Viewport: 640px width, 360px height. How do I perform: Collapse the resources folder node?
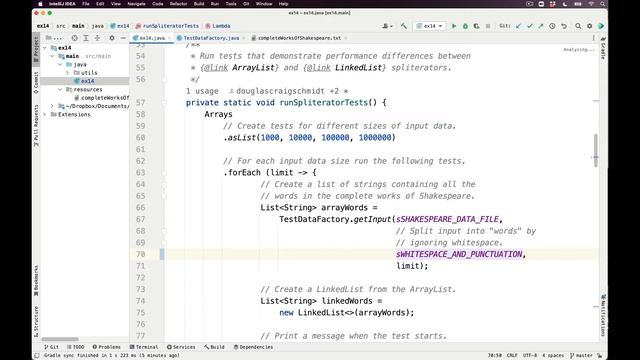[60, 89]
